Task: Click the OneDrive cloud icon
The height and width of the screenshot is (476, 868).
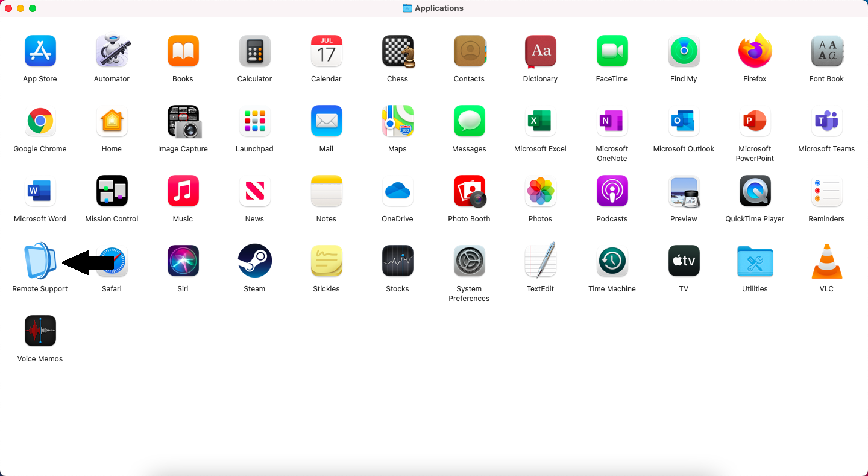Action: pos(398,191)
